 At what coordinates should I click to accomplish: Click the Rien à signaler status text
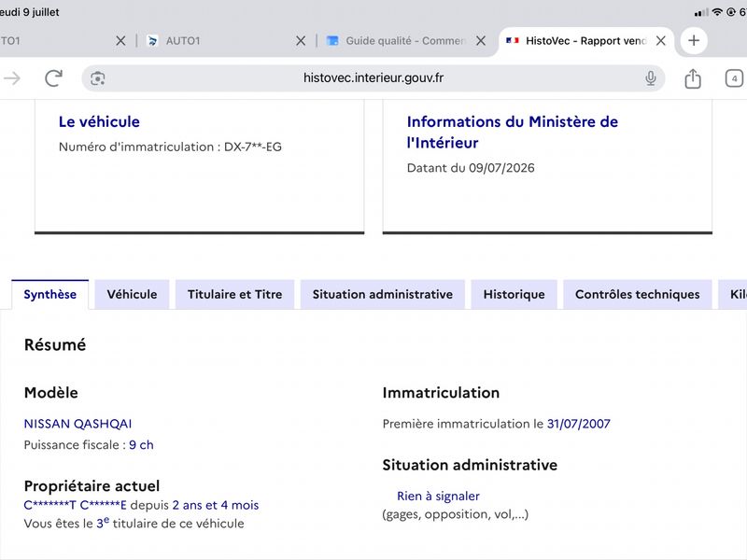438,497
